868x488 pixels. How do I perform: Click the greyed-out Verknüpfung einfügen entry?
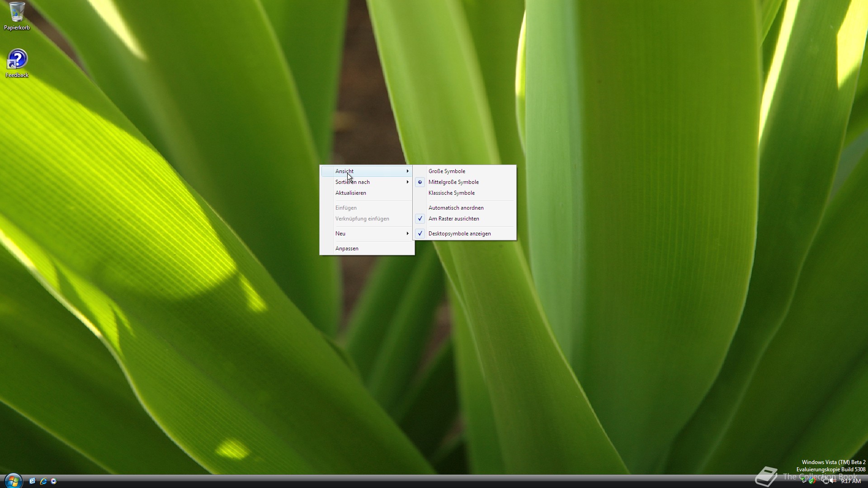pos(367,219)
